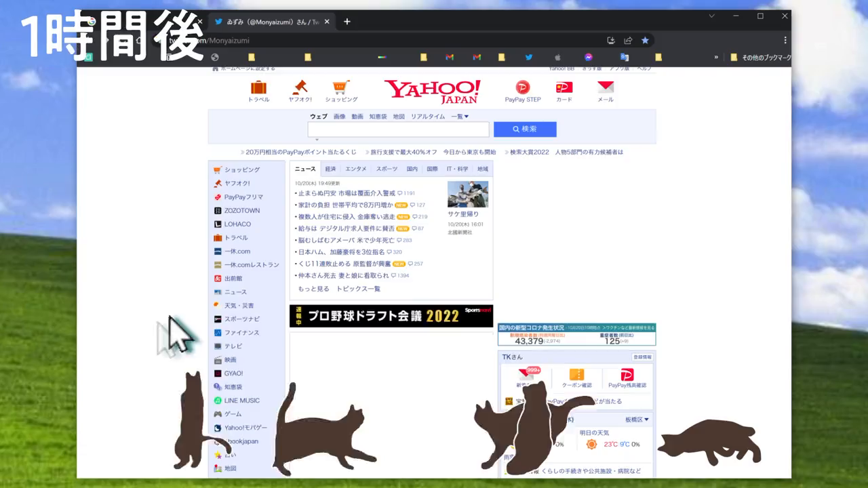Open the Apple bookmark icon
Viewport: 868px width, 488px height.
(x=559, y=58)
